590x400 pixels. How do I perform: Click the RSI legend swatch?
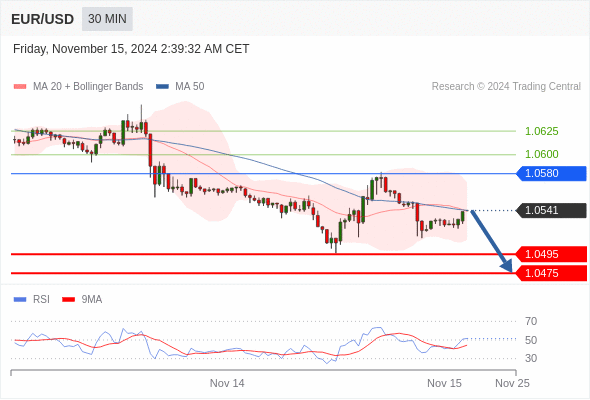(x=20, y=300)
